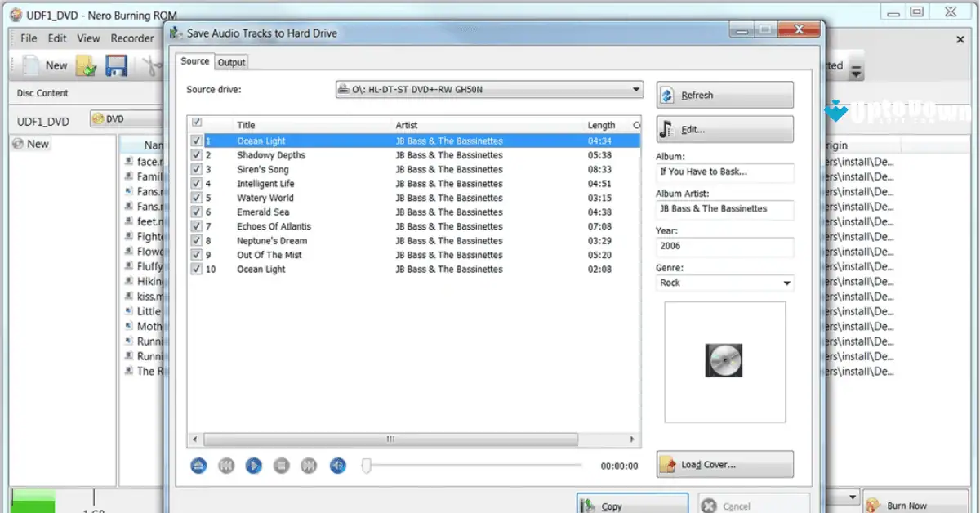
Task: Click the Save floppy disk icon on the toolbar
Action: tap(116, 65)
